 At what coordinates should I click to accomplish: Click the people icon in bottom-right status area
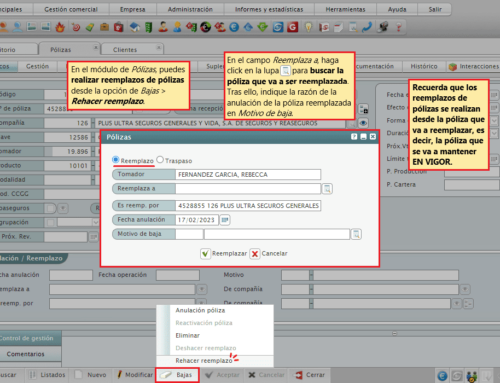[472, 377]
